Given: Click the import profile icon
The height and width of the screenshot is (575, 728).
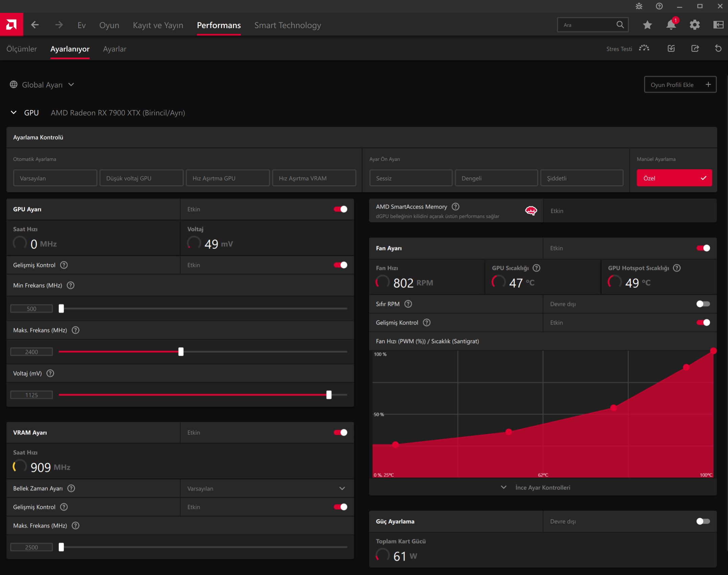Looking at the screenshot, I should click(671, 48).
